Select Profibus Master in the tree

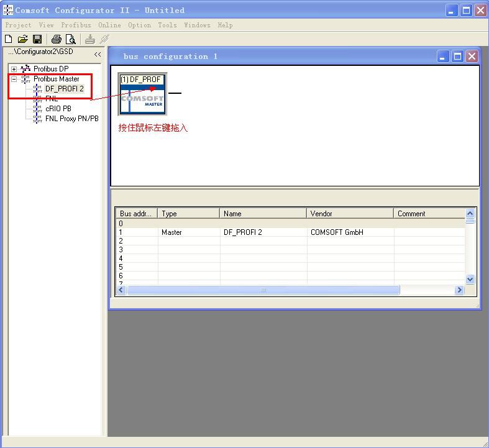click(57, 78)
